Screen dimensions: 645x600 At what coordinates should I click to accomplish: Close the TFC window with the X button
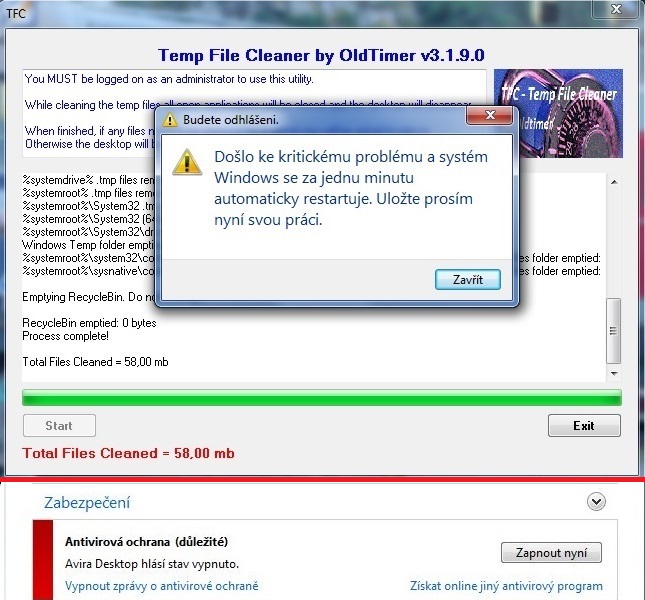click(616, 9)
